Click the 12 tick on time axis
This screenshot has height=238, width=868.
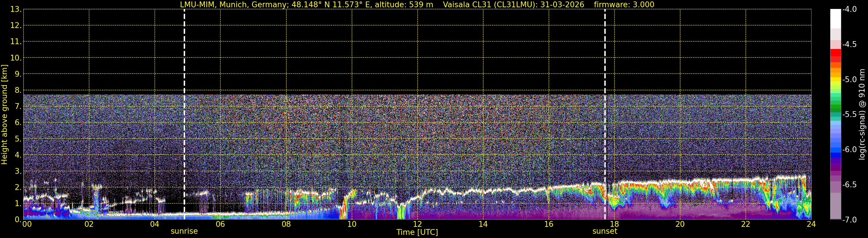click(x=417, y=224)
